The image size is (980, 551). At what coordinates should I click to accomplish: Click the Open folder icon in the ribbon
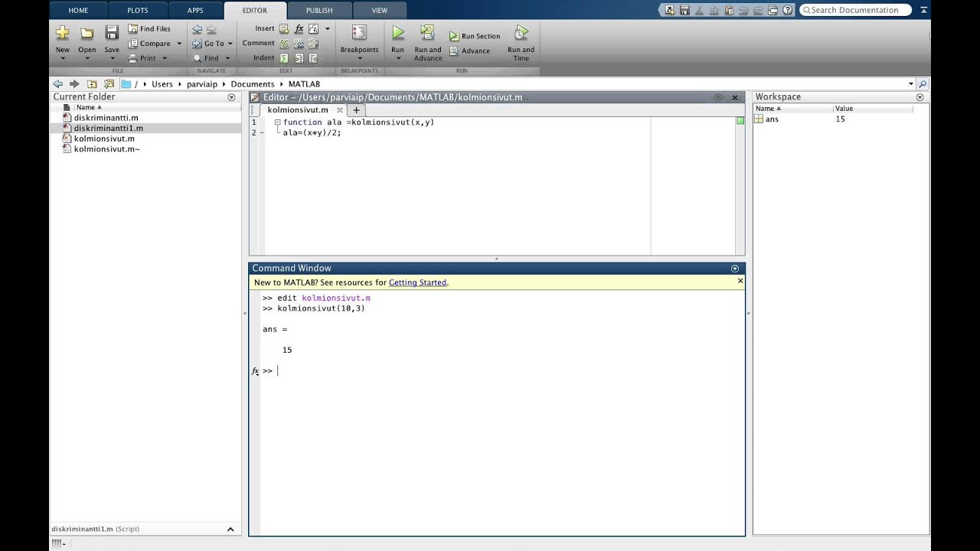click(87, 33)
